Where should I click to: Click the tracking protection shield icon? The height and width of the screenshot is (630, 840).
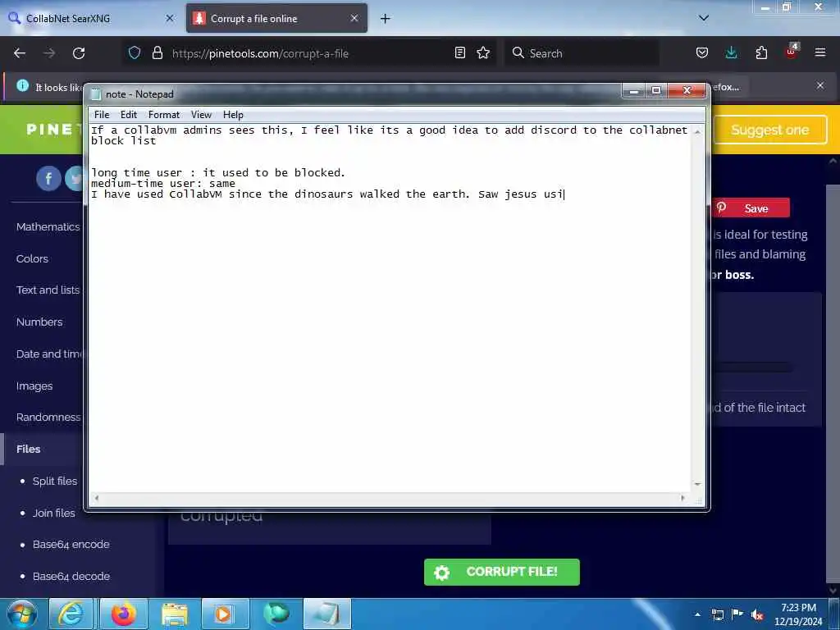click(x=135, y=53)
